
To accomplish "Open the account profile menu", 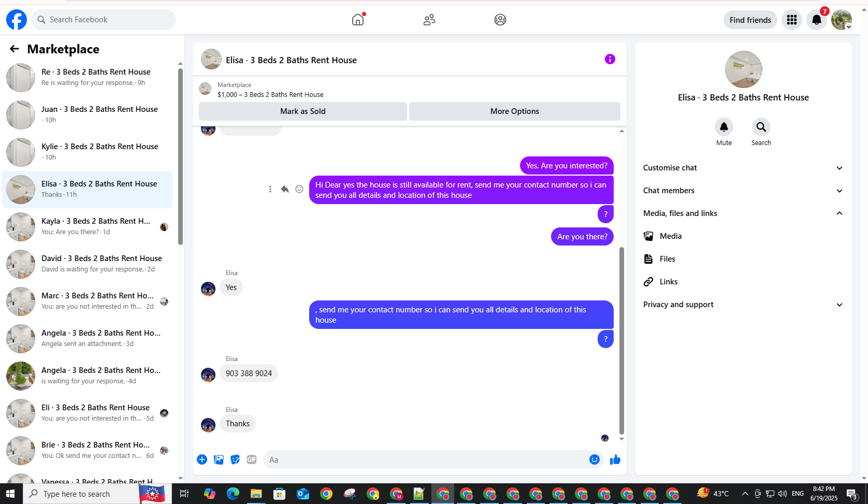I will point(842,20).
